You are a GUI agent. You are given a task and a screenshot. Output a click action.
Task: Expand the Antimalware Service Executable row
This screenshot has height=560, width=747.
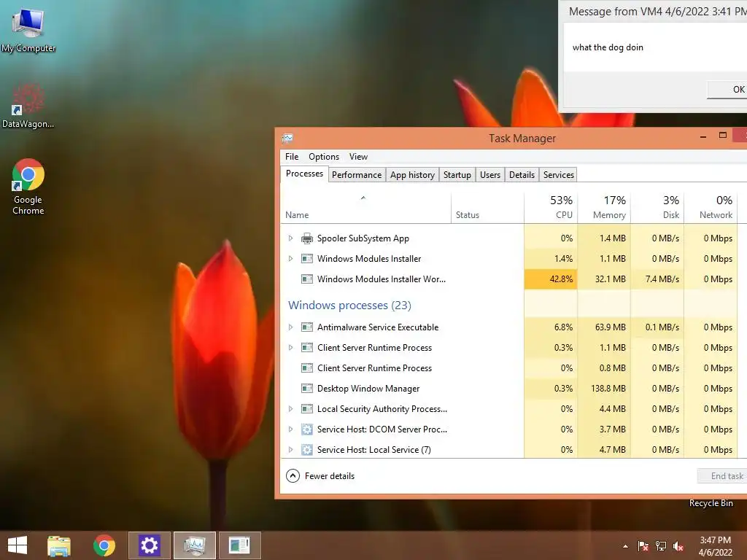click(290, 327)
